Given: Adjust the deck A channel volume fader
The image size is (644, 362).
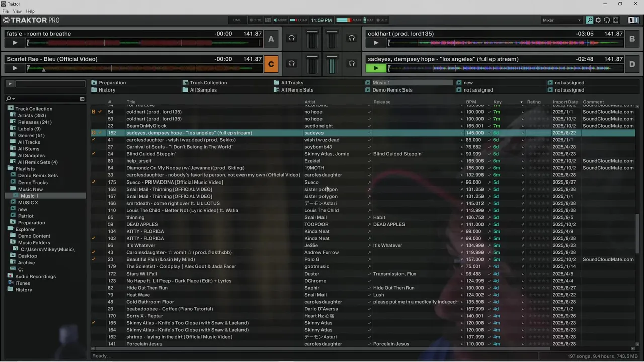Looking at the screenshot, I should pos(312,39).
